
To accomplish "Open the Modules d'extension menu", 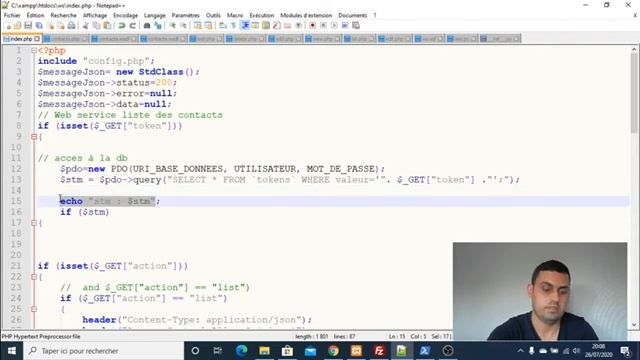I will [x=306, y=15].
